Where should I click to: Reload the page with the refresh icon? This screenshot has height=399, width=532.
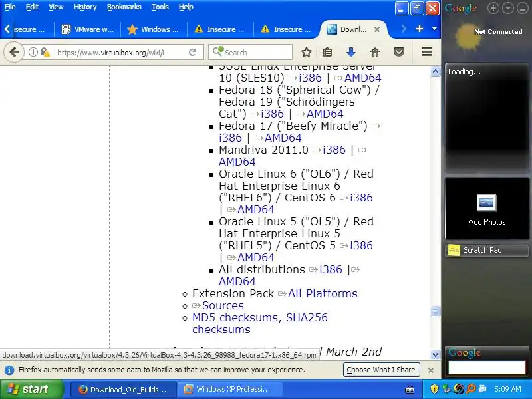coord(192,53)
